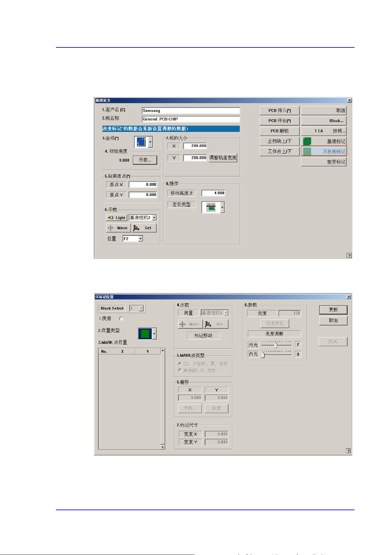The height and width of the screenshot is (555, 392).
Task: Click the X column header in MARK list
Action: point(122,351)
